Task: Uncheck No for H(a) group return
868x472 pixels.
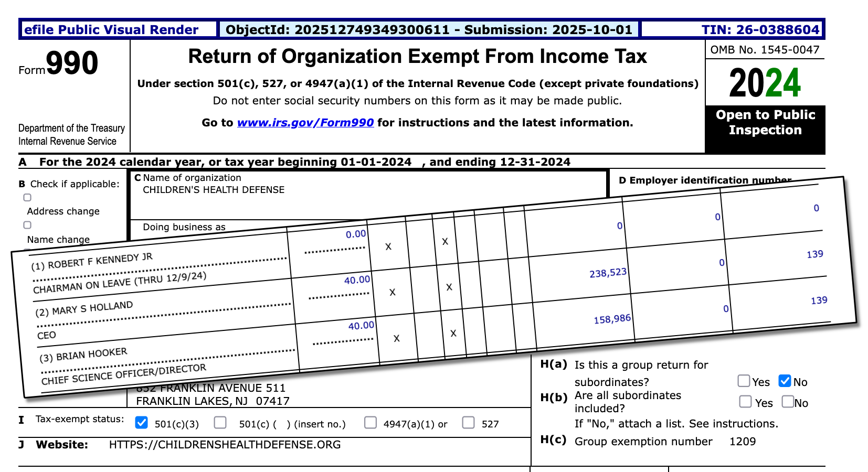Action: 785,381
